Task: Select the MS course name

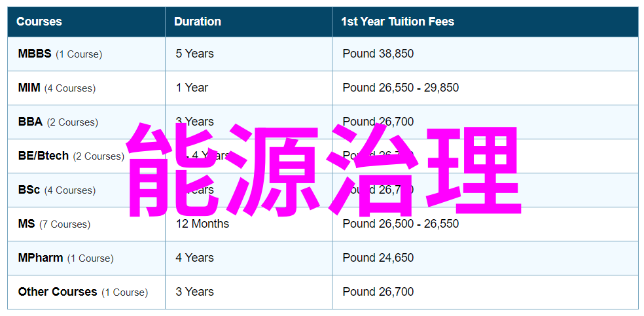Action: 27,224
